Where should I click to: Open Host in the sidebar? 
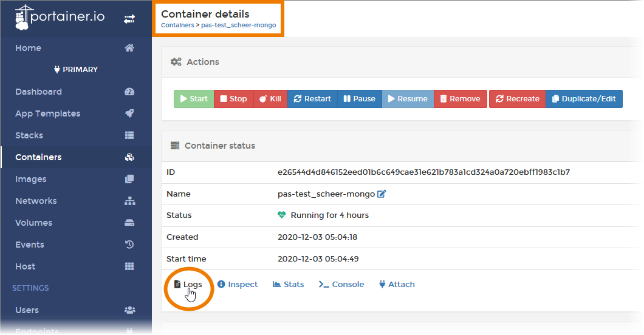pyautogui.click(x=26, y=266)
